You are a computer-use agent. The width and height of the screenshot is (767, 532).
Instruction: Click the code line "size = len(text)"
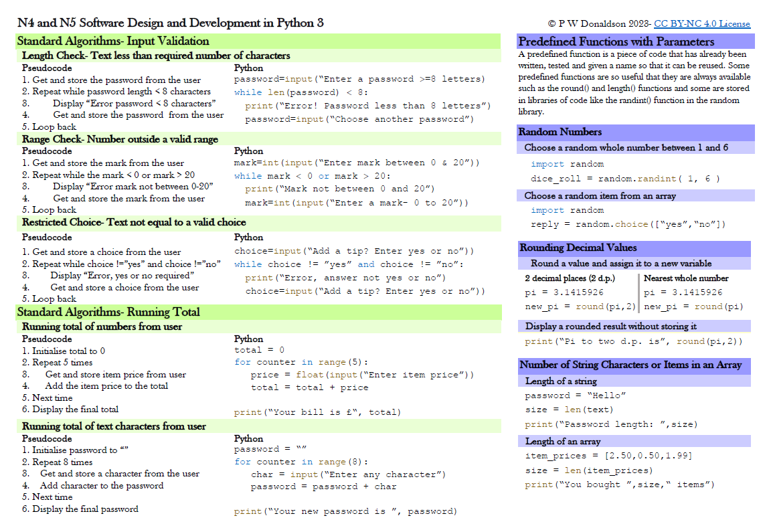pos(568,410)
